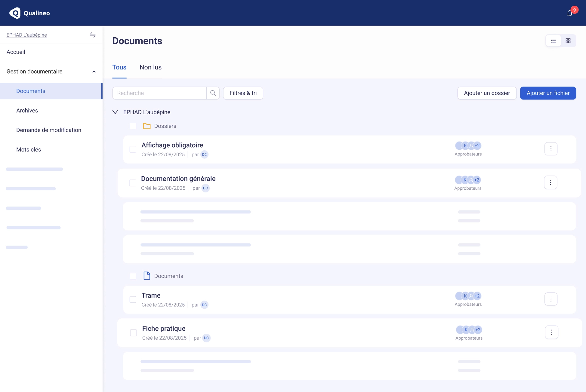Open the three-dot menu for Affichage obligatoire

(551, 149)
